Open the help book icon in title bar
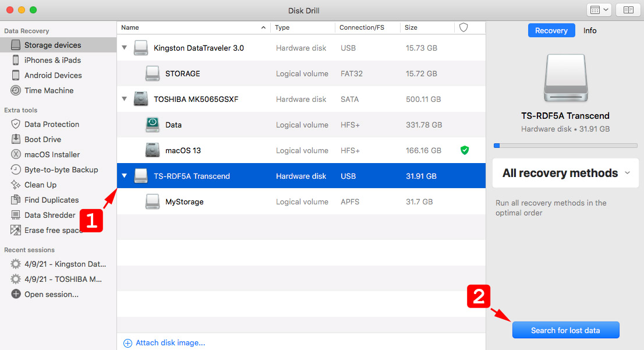The image size is (644, 350). [x=628, y=10]
